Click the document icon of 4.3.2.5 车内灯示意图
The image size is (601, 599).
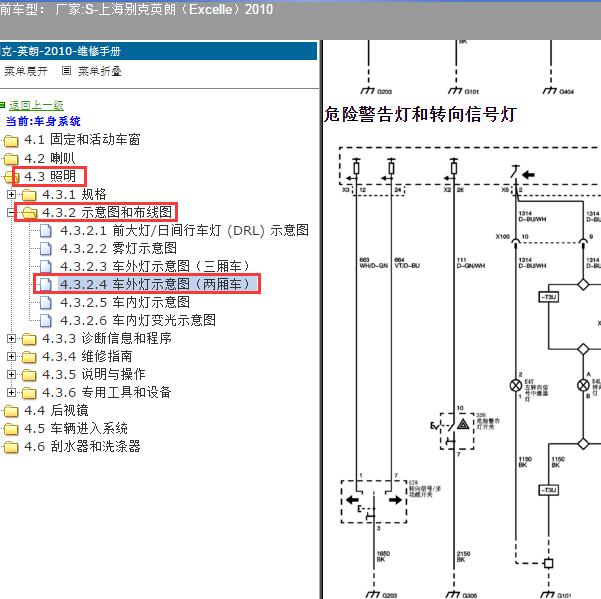(46, 303)
